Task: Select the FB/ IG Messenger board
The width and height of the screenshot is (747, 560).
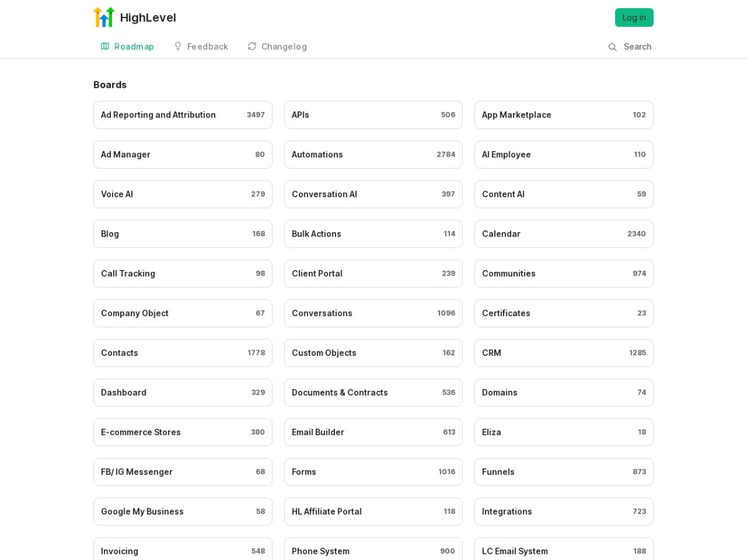Action: [x=183, y=472]
